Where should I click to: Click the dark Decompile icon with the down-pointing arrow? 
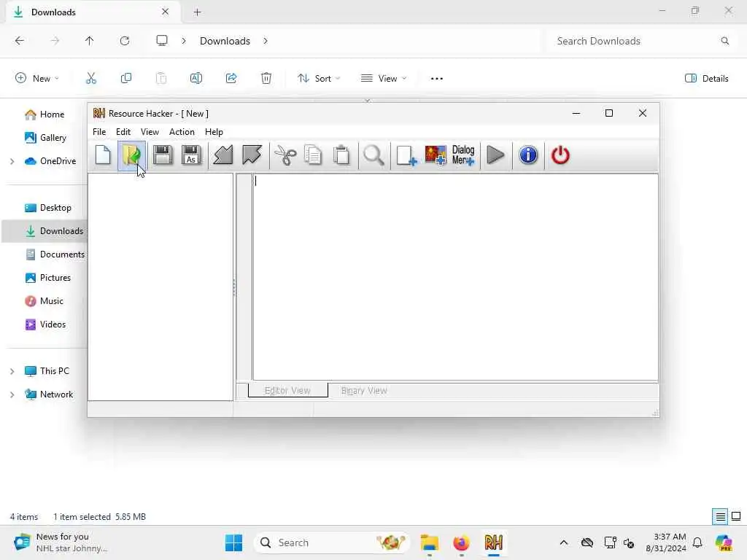[x=252, y=155]
